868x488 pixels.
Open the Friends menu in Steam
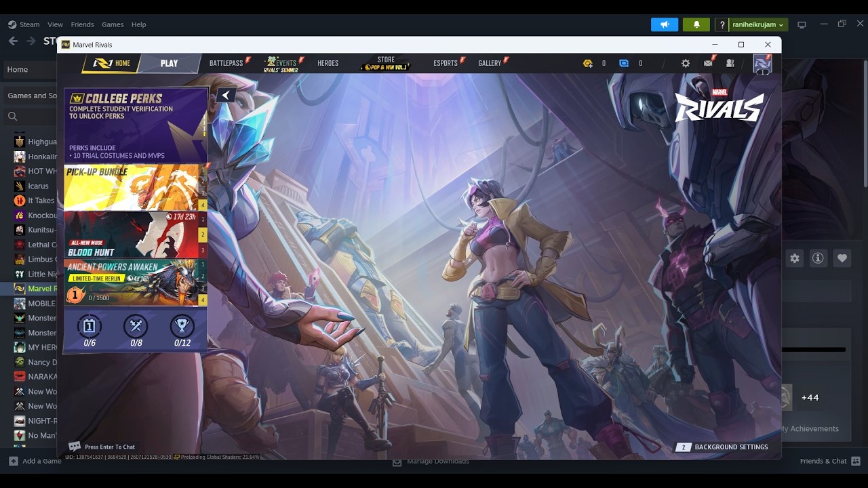(82, 24)
